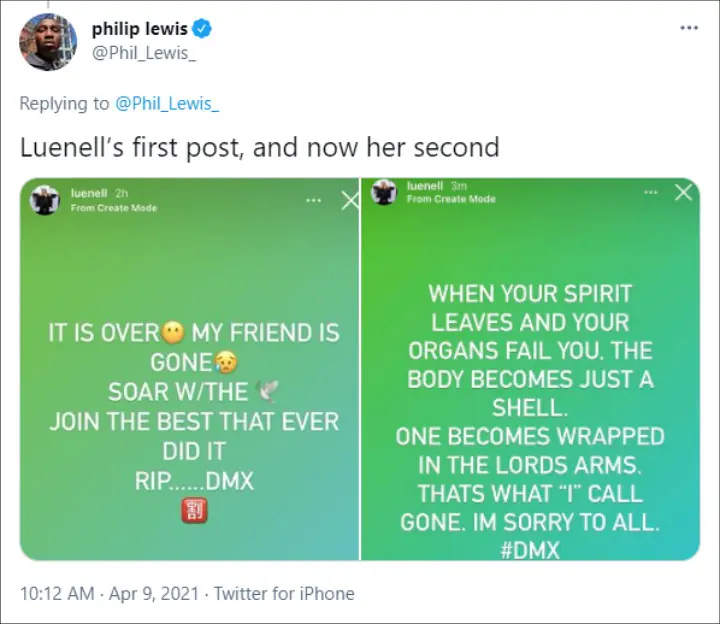Close the left story with the X
Screen dimensions: 720x624
(349, 200)
